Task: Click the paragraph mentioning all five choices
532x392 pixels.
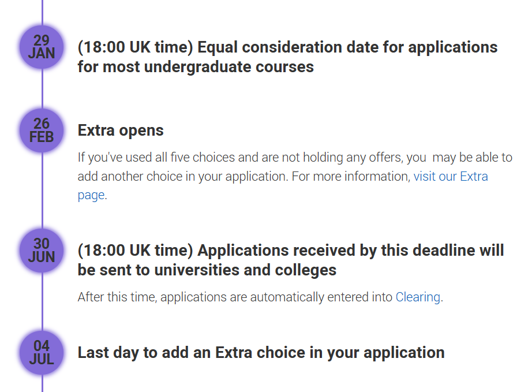Action: [295, 176]
